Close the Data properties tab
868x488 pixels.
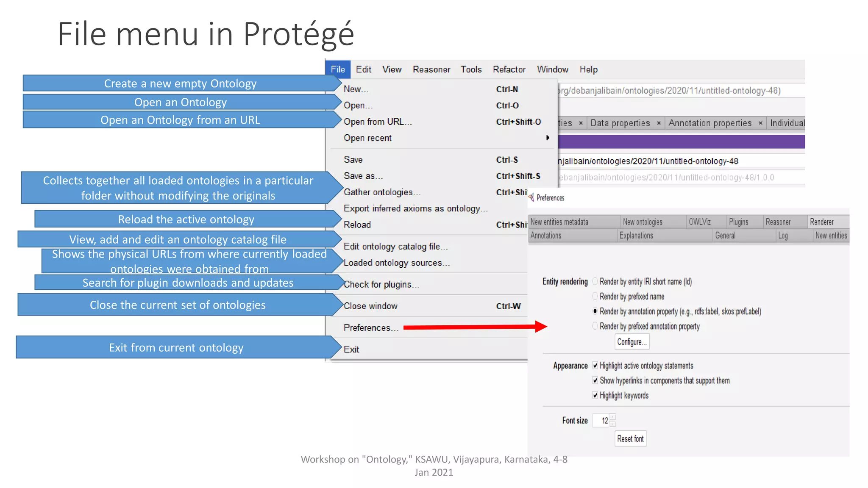pos(659,123)
